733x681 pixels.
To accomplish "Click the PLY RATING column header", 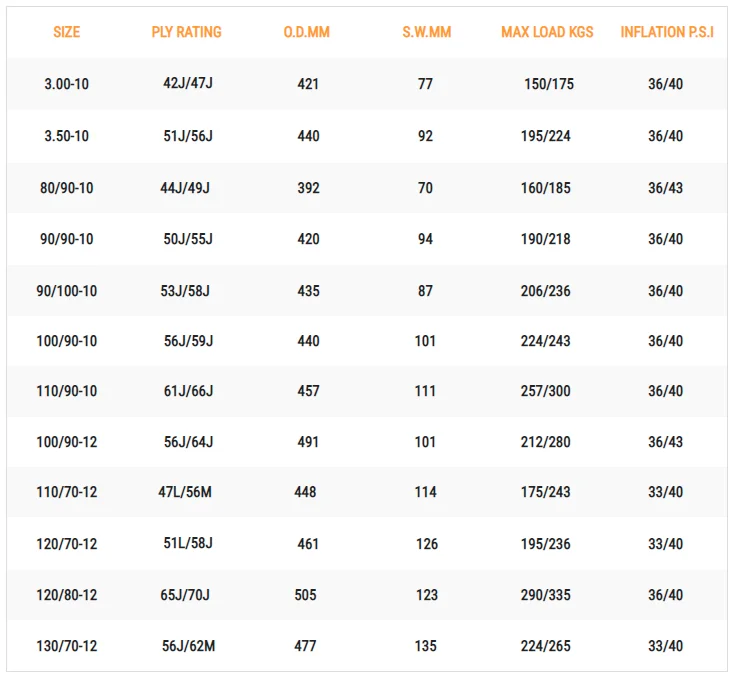I will point(187,32).
